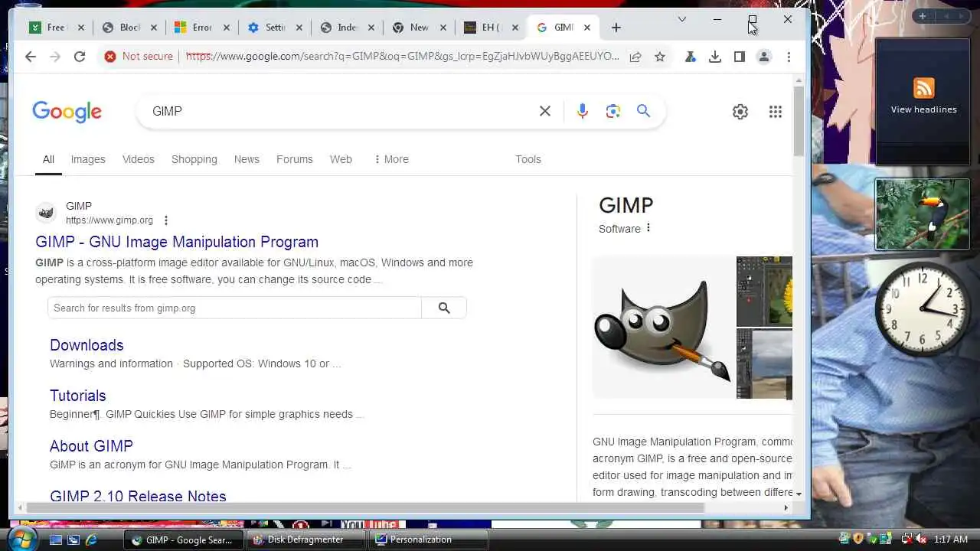980x551 pixels.
Task: Open the About GIMP sitelink
Action: (x=91, y=446)
